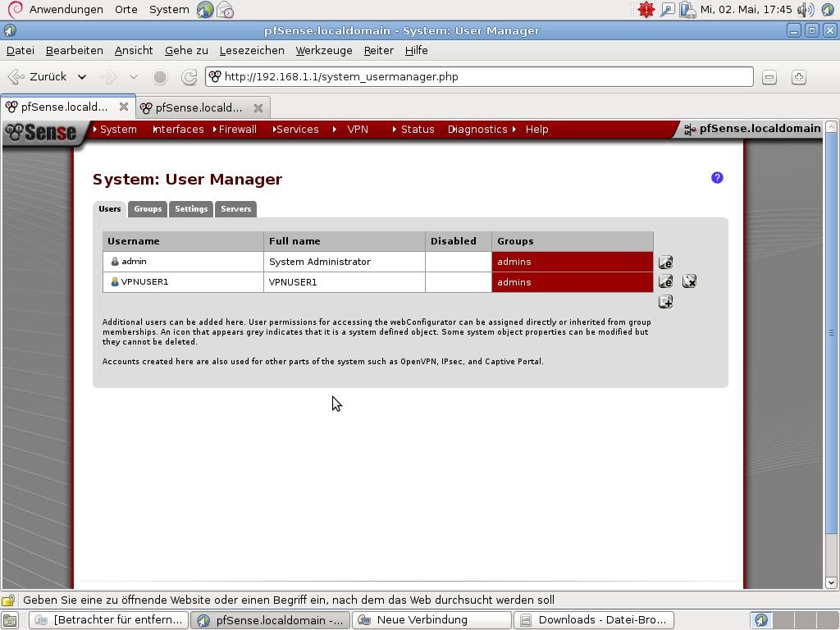Open the Firewall menu in pfSense navigation
Viewport: 840px width, 630px height.
[237, 129]
